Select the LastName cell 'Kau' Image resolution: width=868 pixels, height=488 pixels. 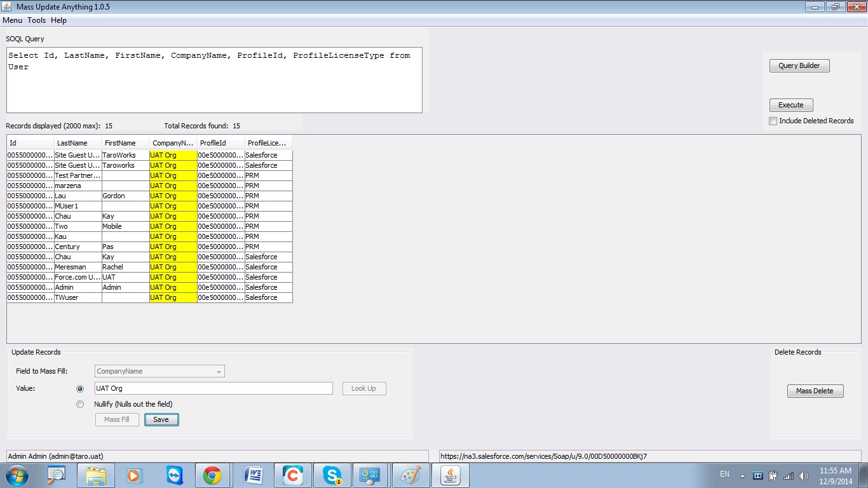(78, 236)
